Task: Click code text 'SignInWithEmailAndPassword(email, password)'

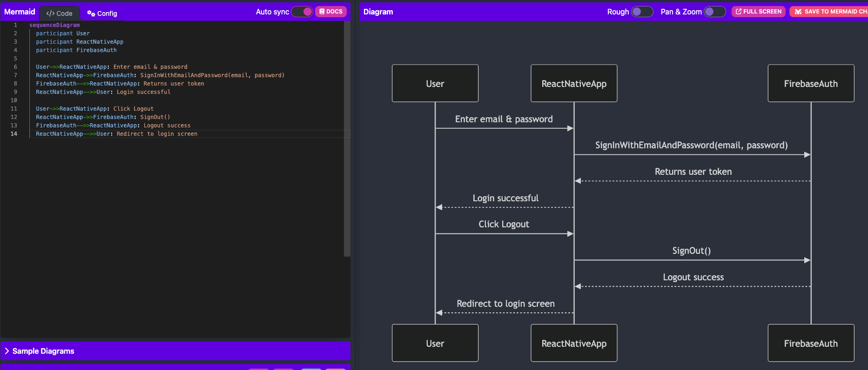Action: pyautogui.click(x=212, y=75)
